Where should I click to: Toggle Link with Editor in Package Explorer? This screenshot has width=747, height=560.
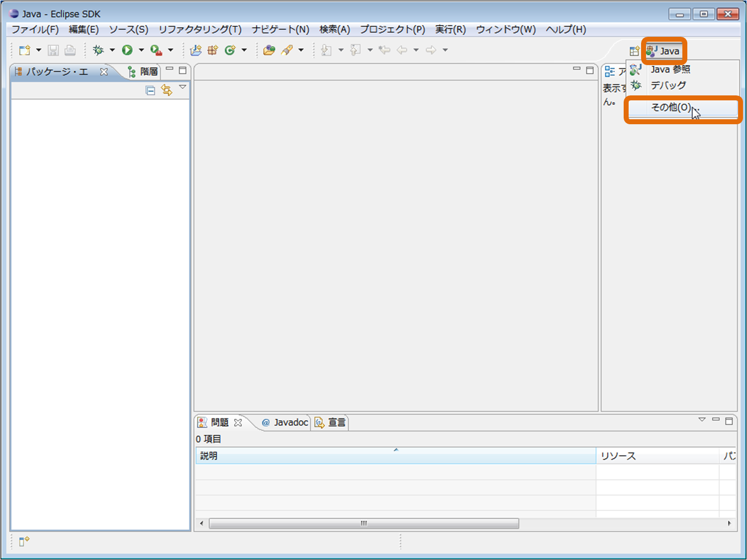[167, 90]
